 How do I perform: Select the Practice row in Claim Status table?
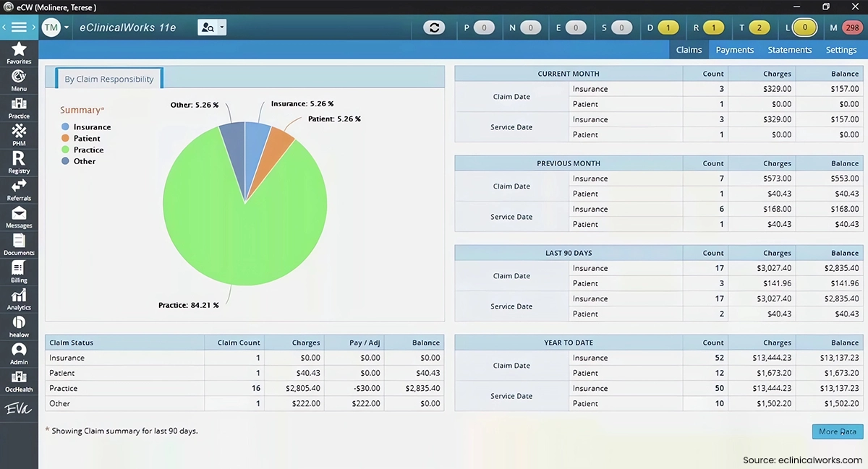pos(244,388)
